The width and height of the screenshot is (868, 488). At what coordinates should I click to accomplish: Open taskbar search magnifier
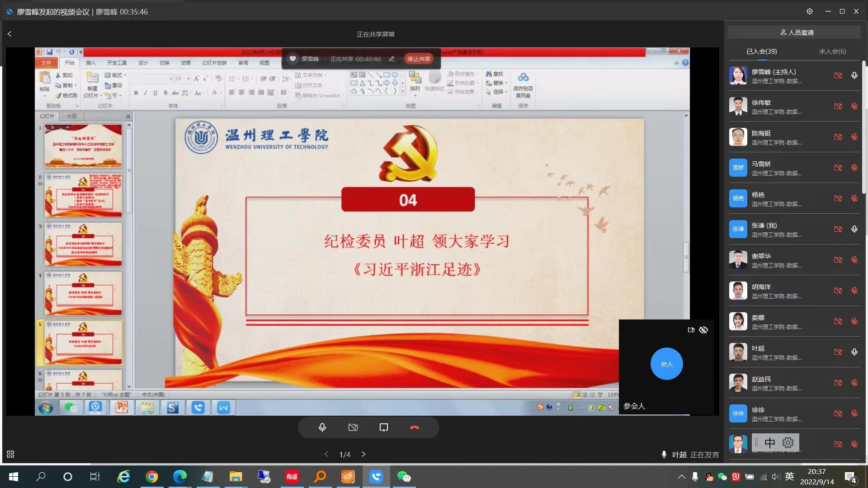(x=41, y=477)
